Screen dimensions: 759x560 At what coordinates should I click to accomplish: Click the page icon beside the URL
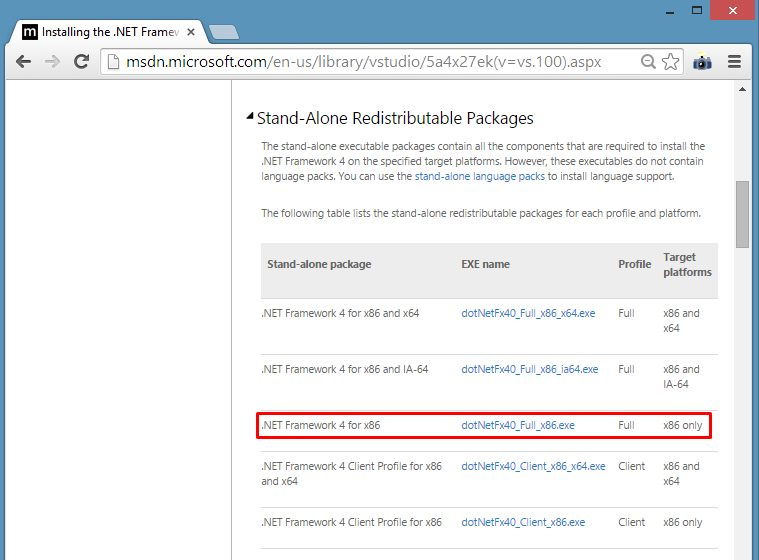(x=113, y=61)
